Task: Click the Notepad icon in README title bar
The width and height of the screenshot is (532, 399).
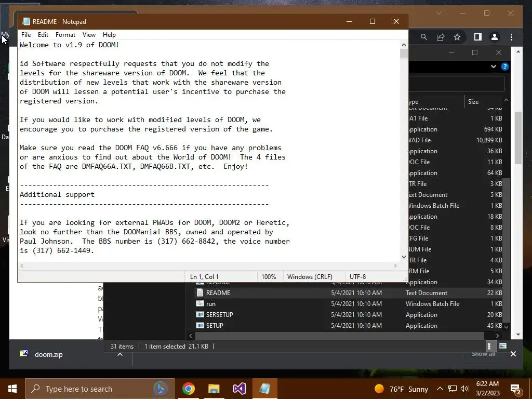Action: (x=26, y=21)
